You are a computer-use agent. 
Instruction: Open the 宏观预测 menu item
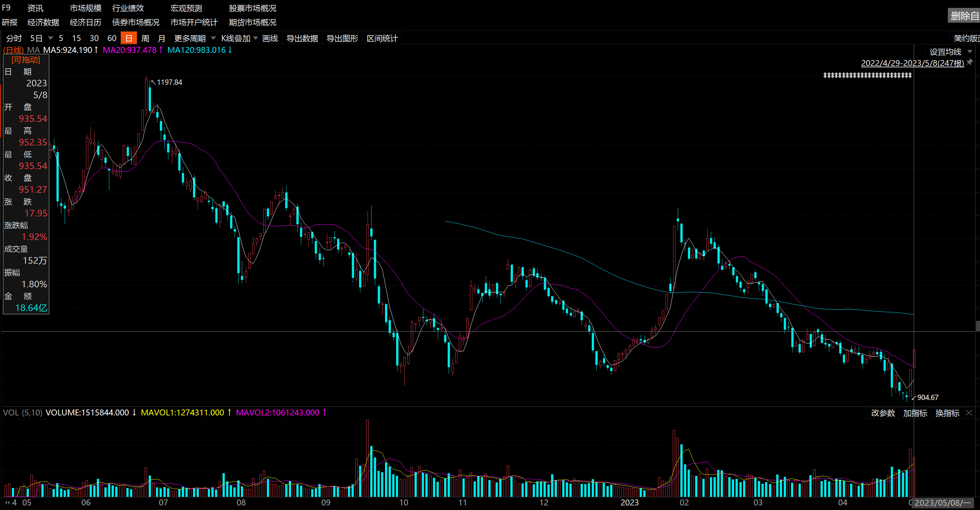pyautogui.click(x=186, y=8)
